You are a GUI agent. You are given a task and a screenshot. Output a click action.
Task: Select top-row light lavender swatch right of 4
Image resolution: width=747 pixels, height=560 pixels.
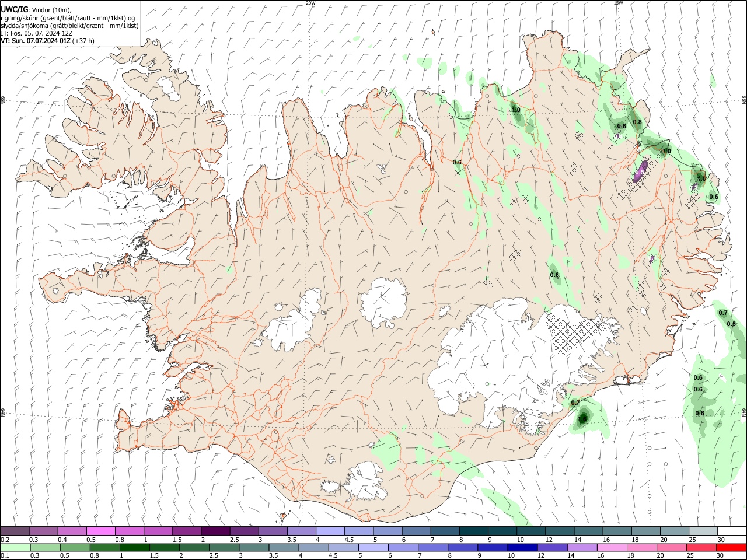tap(330, 531)
